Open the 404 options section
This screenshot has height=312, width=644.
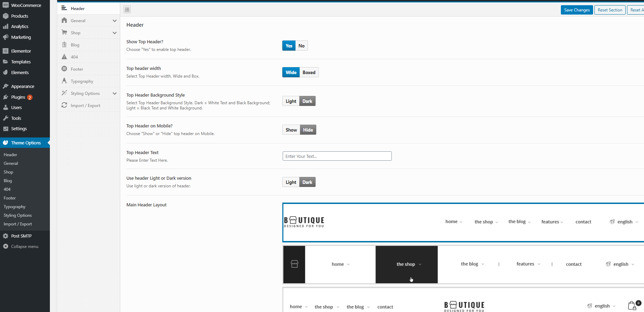tap(88, 57)
